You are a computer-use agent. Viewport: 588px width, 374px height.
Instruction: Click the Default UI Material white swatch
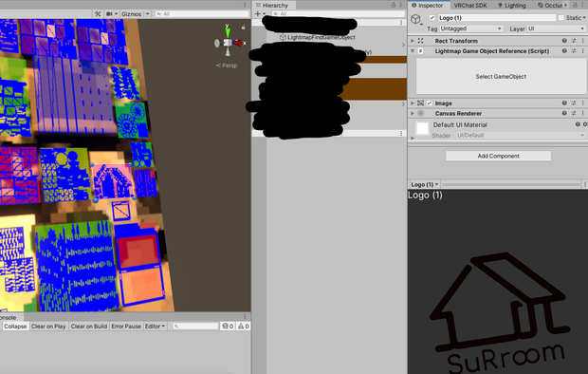pos(422,128)
